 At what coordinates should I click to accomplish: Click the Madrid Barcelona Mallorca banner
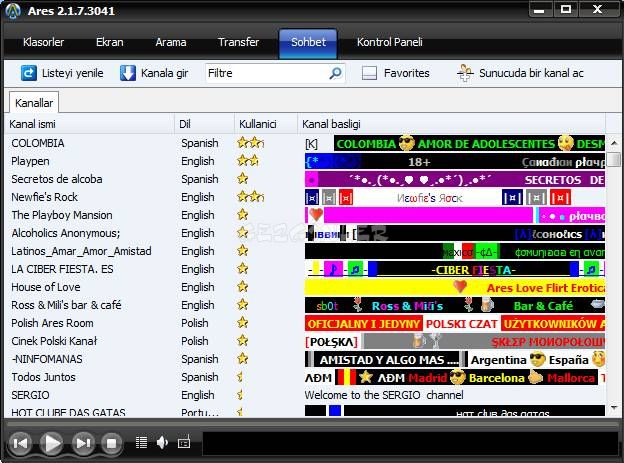click(x=454, y=377)
